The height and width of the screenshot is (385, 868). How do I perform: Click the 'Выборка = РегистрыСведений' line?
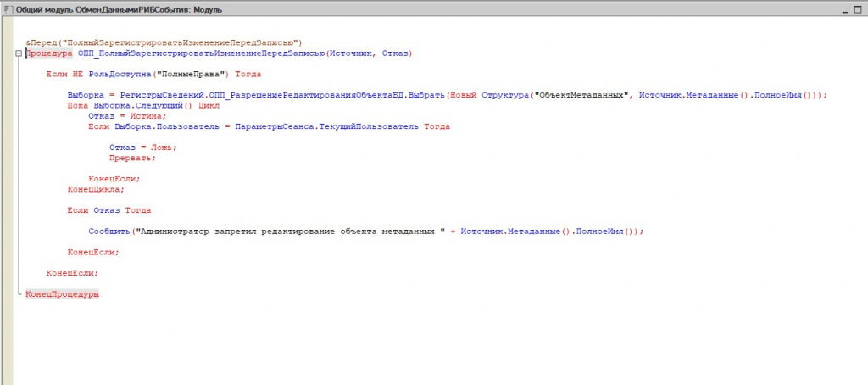tap(448, 95)
